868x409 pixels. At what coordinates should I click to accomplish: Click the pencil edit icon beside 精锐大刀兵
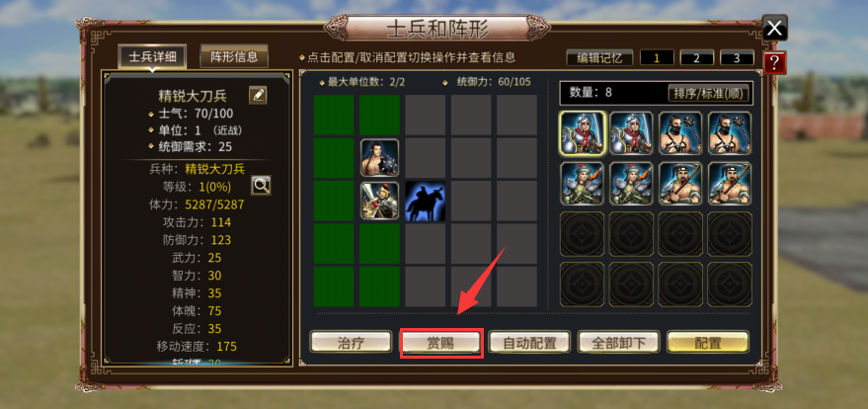(x=258, y=95)
